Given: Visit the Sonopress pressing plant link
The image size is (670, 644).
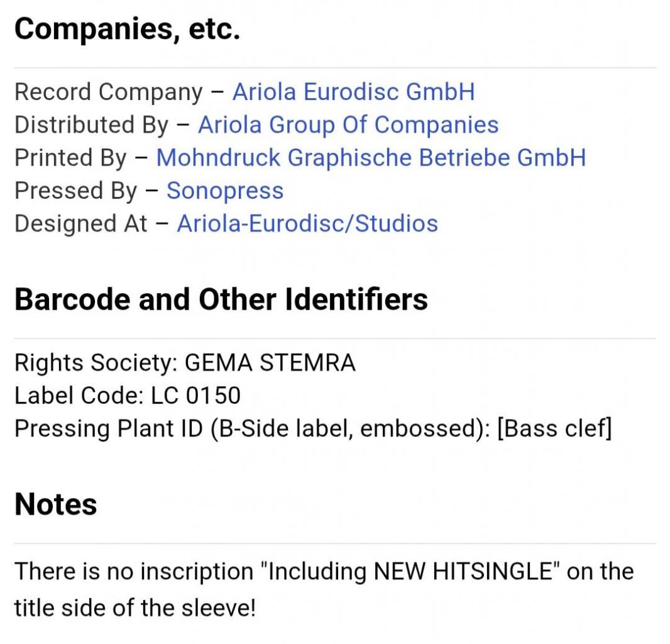Looking at the screenshot, I should (x=224, y=191).
